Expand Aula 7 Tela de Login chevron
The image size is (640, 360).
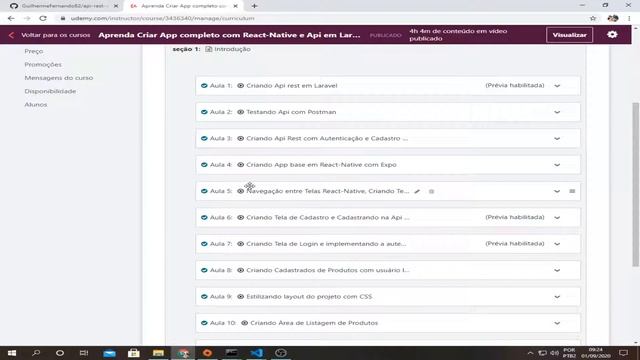557,244
